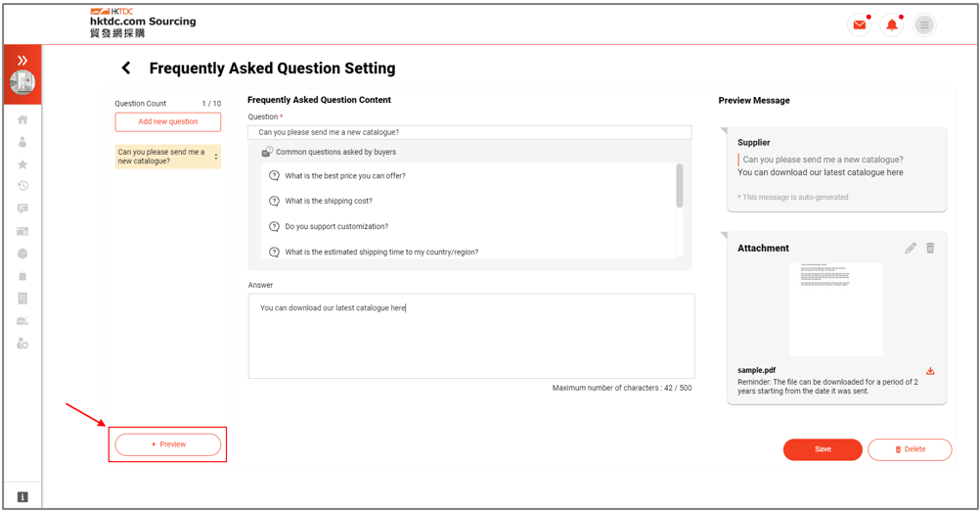Click the Question input field
This screenshot has width=980, height=512.
pyautogui.click(x=469, y=132)
